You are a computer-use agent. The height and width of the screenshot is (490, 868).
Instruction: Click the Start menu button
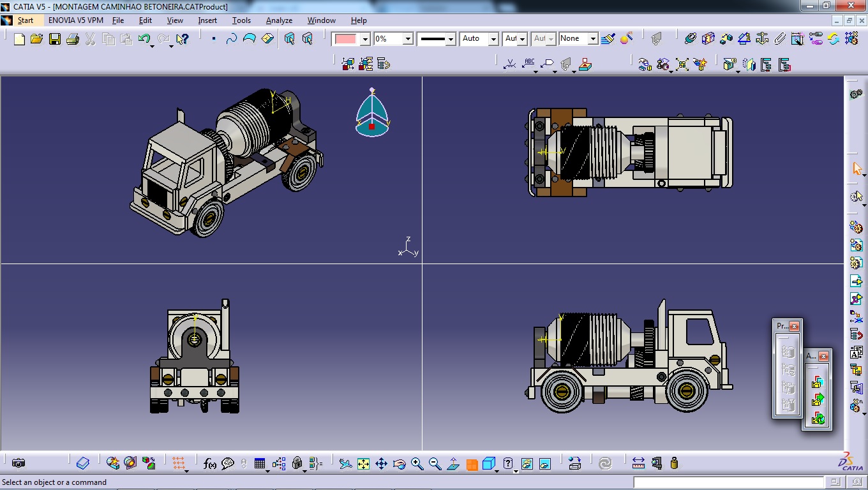[x=25, y=20]
